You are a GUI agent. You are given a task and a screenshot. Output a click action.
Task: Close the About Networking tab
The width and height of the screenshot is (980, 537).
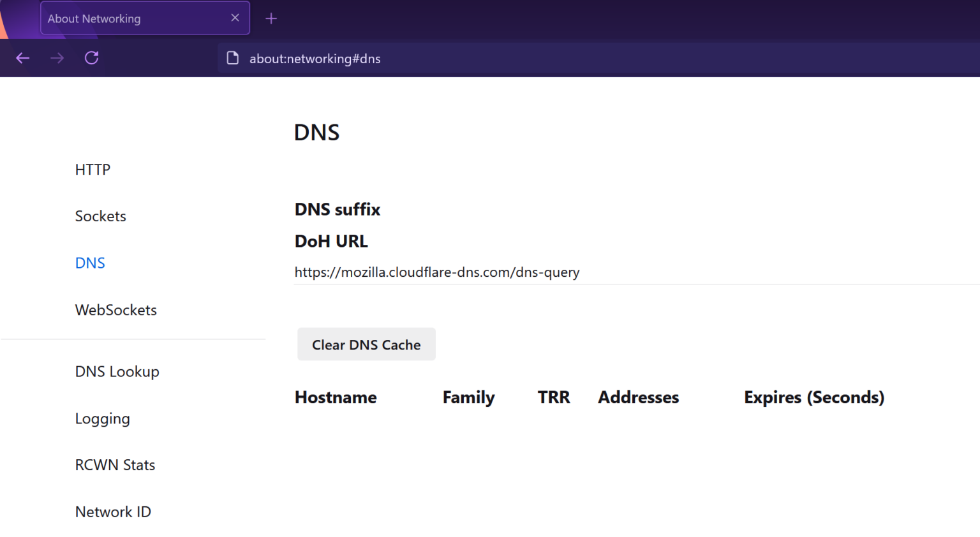234,18
